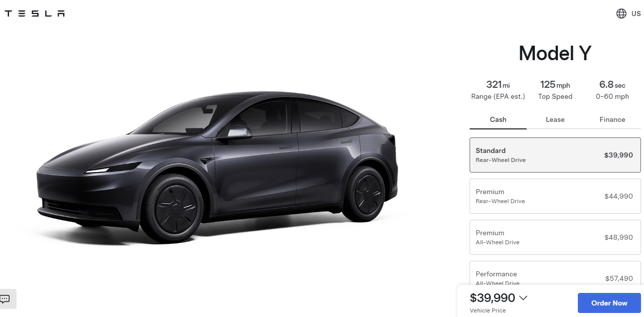Click the 321 mi range stat
This screenshot has width=644, height=317.
click(498, 90)
